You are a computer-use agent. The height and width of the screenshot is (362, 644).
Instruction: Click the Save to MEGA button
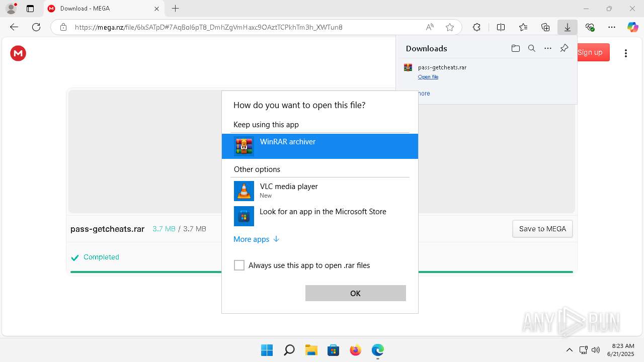542,229
